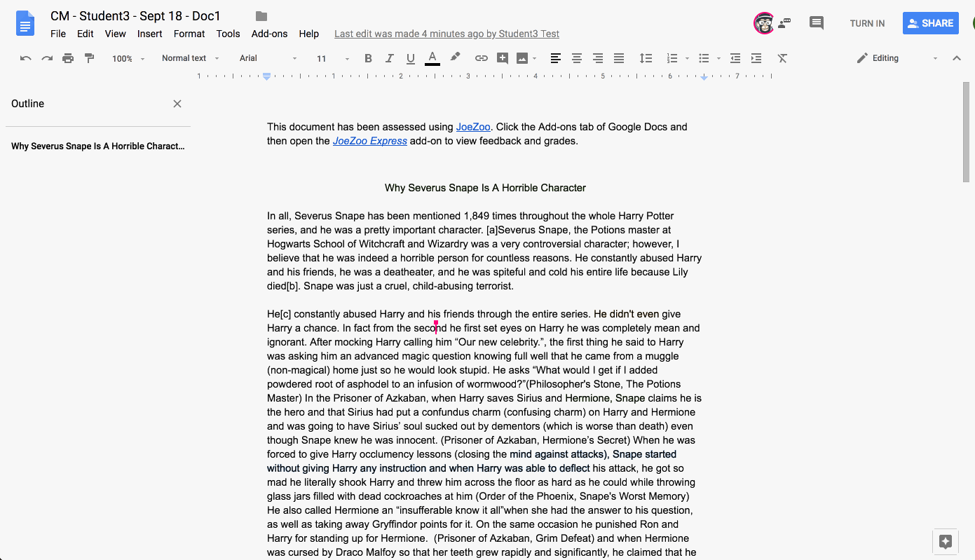Clear text formatting
The width and height of the screenshot is (975, 560).
[x=783, y=58]
